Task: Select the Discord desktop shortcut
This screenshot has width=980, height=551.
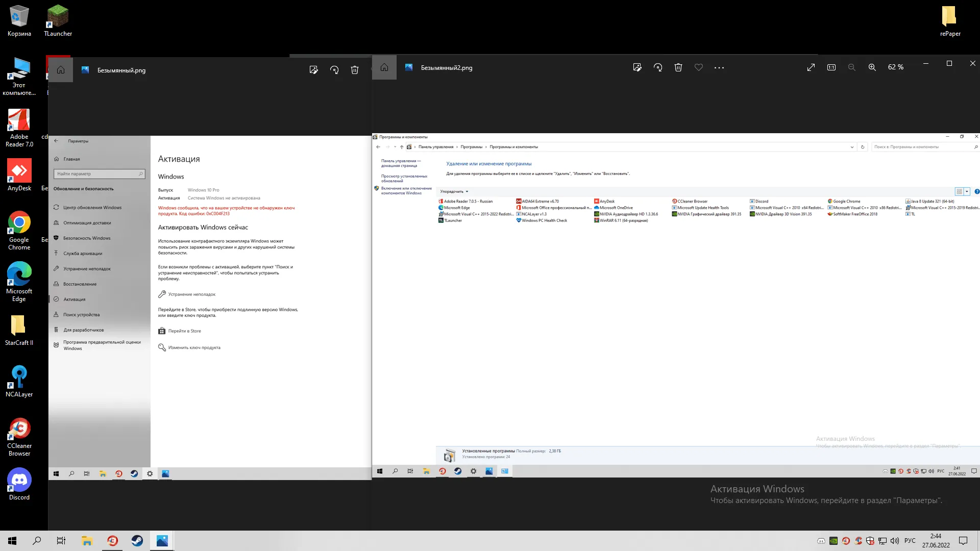Action: 19,484
